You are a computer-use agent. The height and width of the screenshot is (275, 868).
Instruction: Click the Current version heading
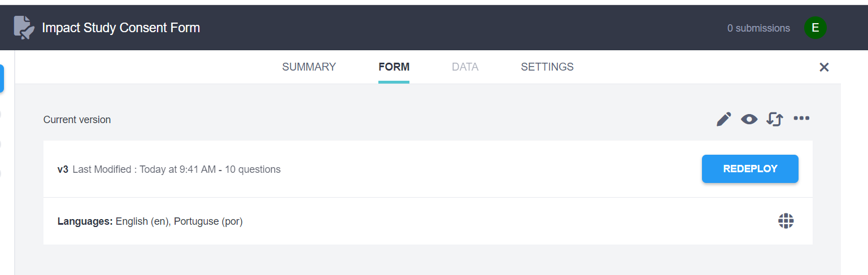77,120
